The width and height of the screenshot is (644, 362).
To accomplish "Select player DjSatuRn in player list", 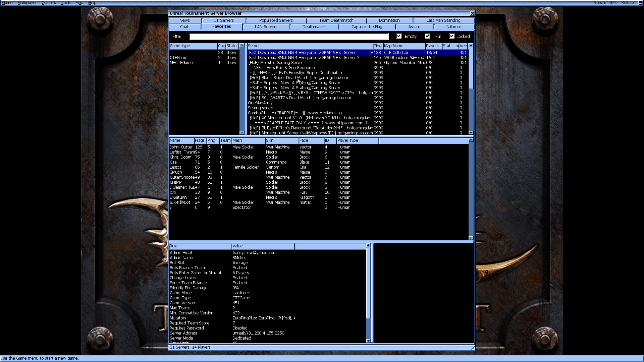I will [x=319, y=197].
